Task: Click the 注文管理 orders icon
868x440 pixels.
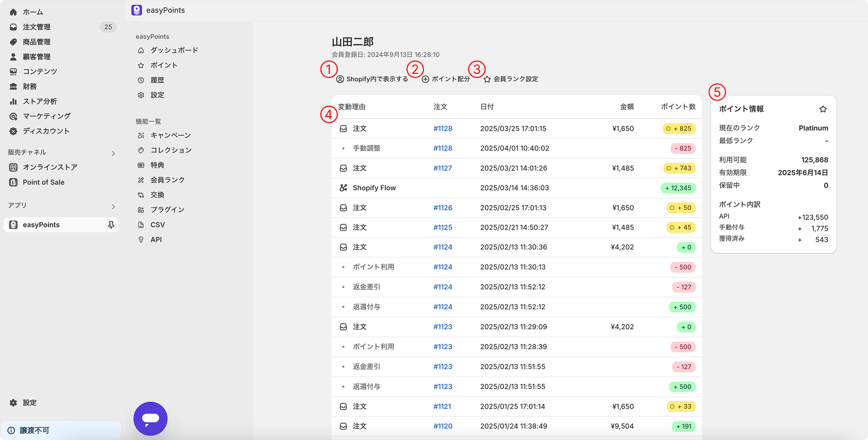Action: point(13,27)
